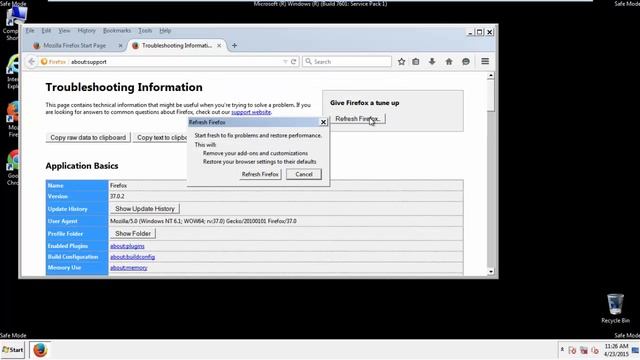The height and width of the screenshot is (360, 640).
Task: Open the Edit menu
Action: 46,31
